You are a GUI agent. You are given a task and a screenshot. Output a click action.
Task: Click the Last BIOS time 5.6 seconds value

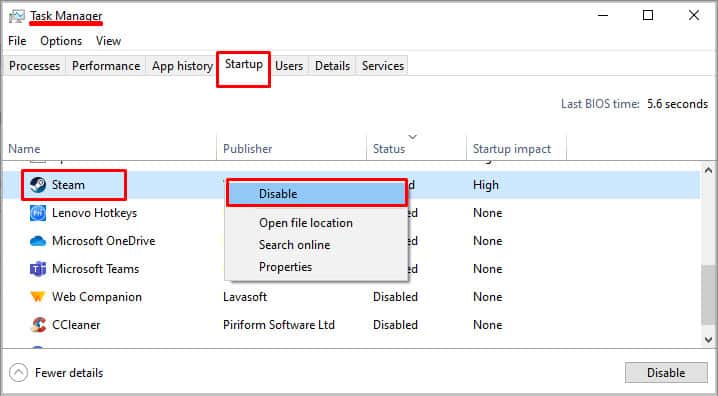pos(677,104)
